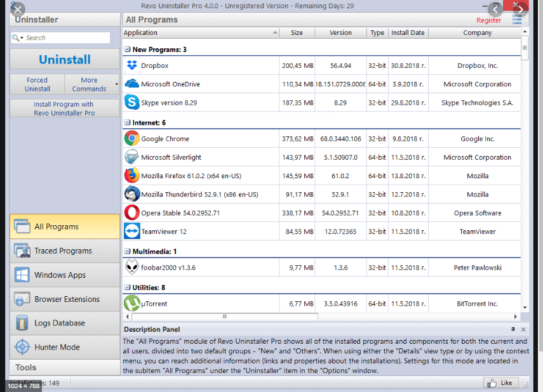543x392 pixels.
Task: Open the Logs Database module
Action: point(65,323)
